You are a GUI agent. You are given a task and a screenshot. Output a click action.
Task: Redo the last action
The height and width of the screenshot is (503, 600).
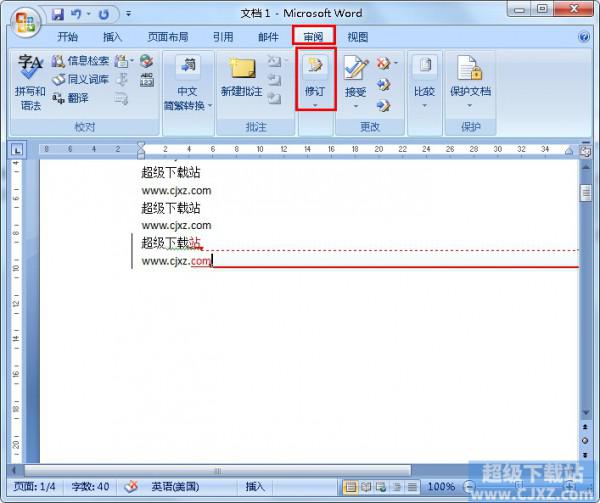(104, 15)
